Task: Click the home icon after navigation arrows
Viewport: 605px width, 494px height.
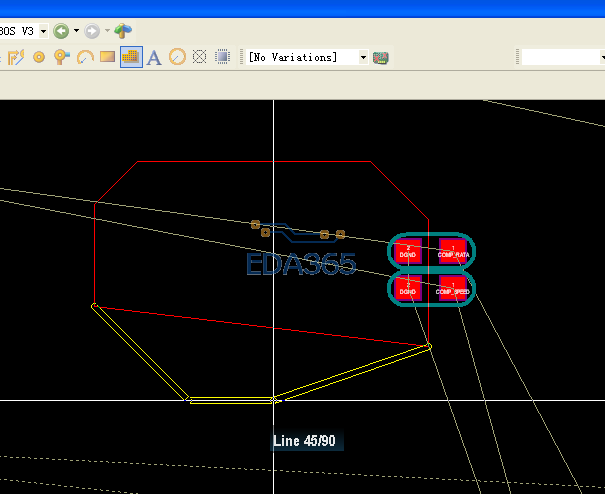Action: (122, 31)
